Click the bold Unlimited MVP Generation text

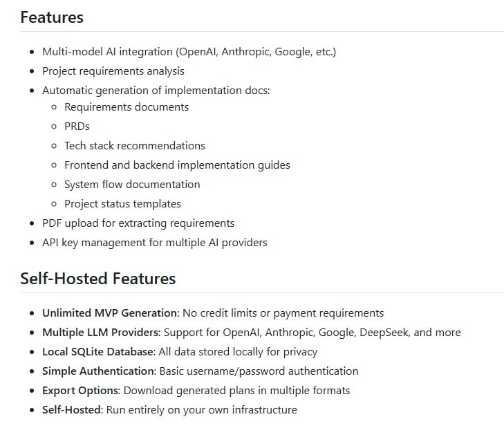[110, 313]
